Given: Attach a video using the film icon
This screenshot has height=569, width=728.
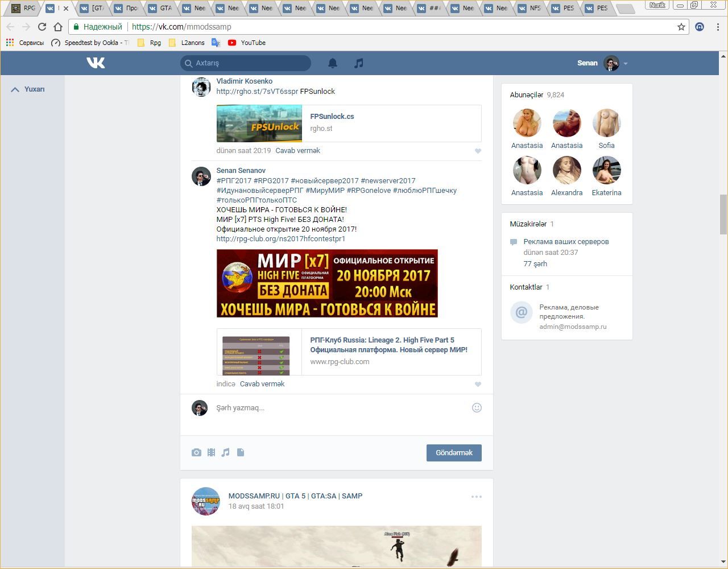Looking at the screenshot, I should [x=211, y=452].
